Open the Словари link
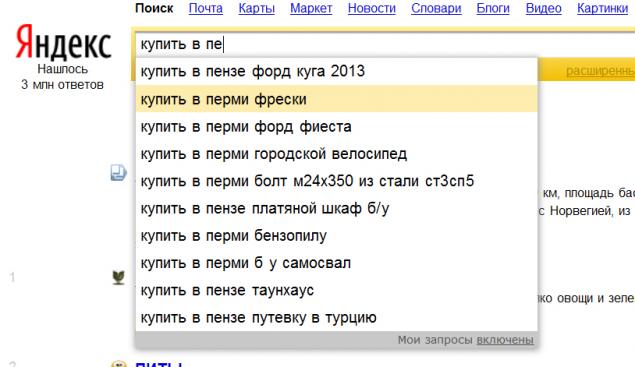Image resolution: width=635 pixels, height=367 pixels. (436, 9)
